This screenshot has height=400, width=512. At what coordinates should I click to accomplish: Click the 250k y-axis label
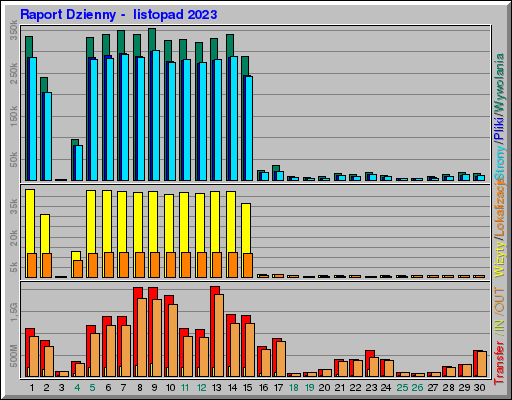tap(14, 74)
